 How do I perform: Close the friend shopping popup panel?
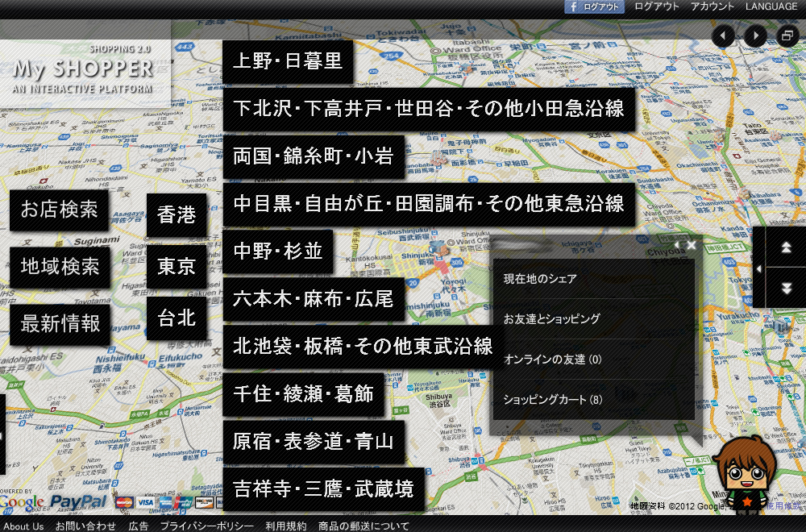pyautogui.click(x=691, y=245)
